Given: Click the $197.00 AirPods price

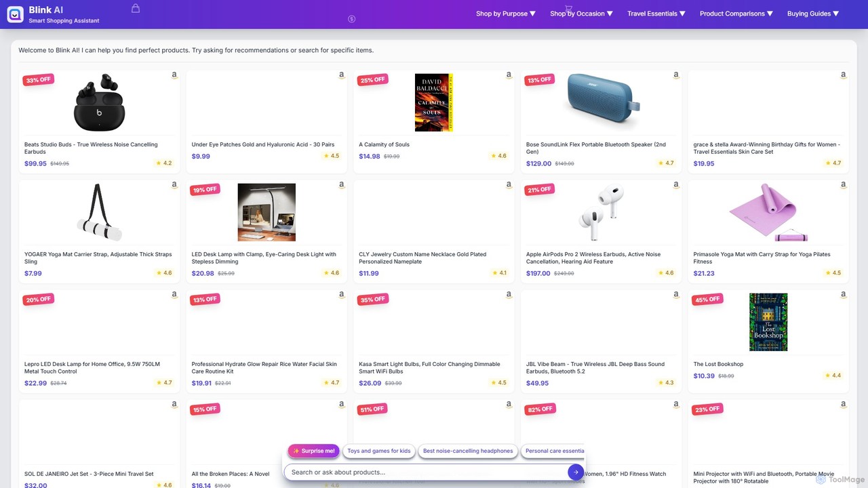Looking at the screenshot, I should [x=538, y=273].
